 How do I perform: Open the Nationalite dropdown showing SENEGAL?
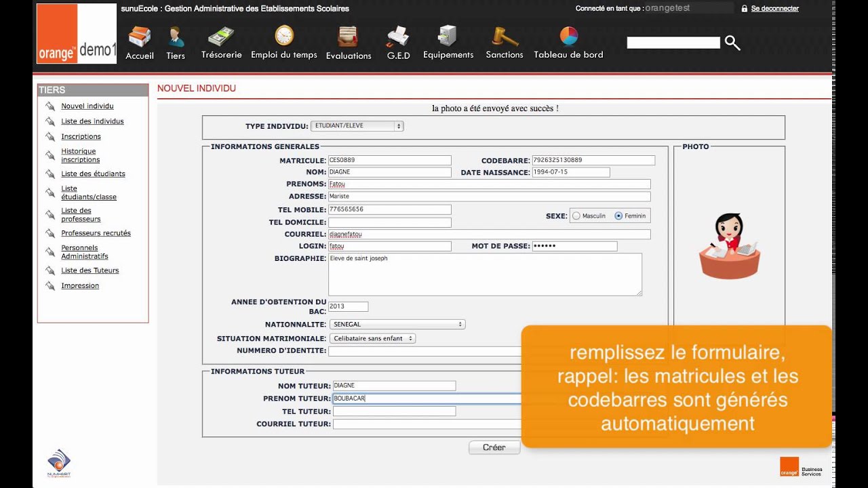click(397, 325)
